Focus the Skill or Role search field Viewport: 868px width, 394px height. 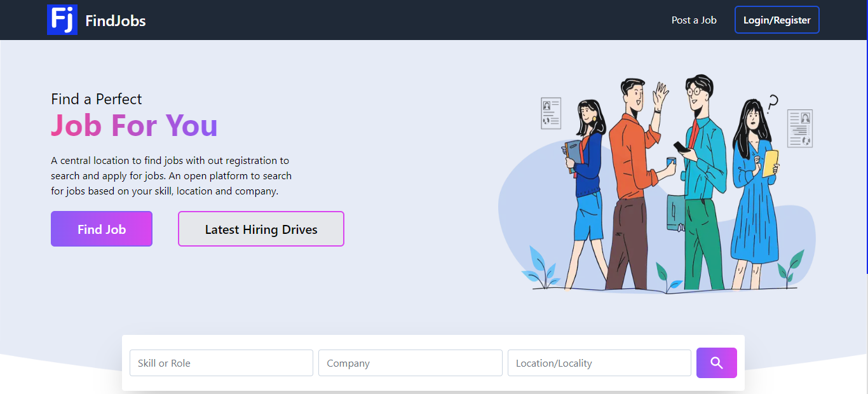click(221, 362)
